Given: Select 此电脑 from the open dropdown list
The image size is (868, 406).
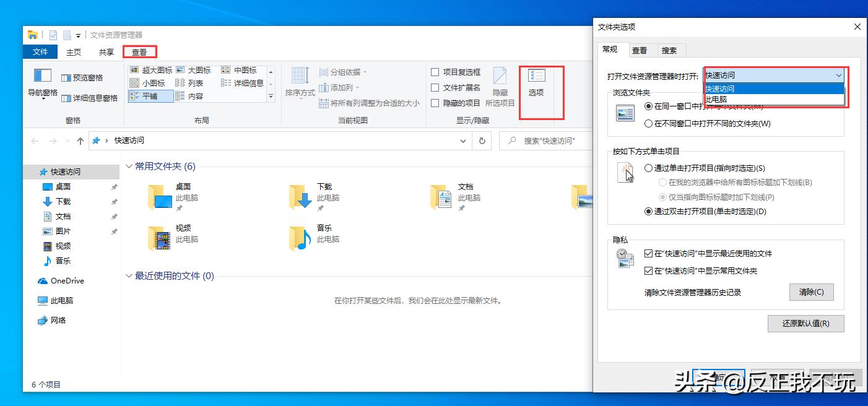Looking at the screenshot, I should [x=716, y=98].
